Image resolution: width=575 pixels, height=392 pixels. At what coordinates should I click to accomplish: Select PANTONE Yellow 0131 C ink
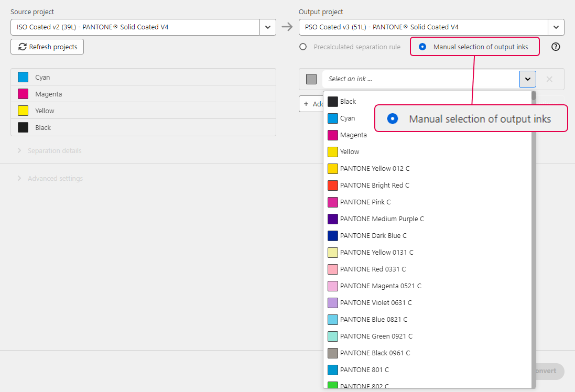(x=428, y=253)
